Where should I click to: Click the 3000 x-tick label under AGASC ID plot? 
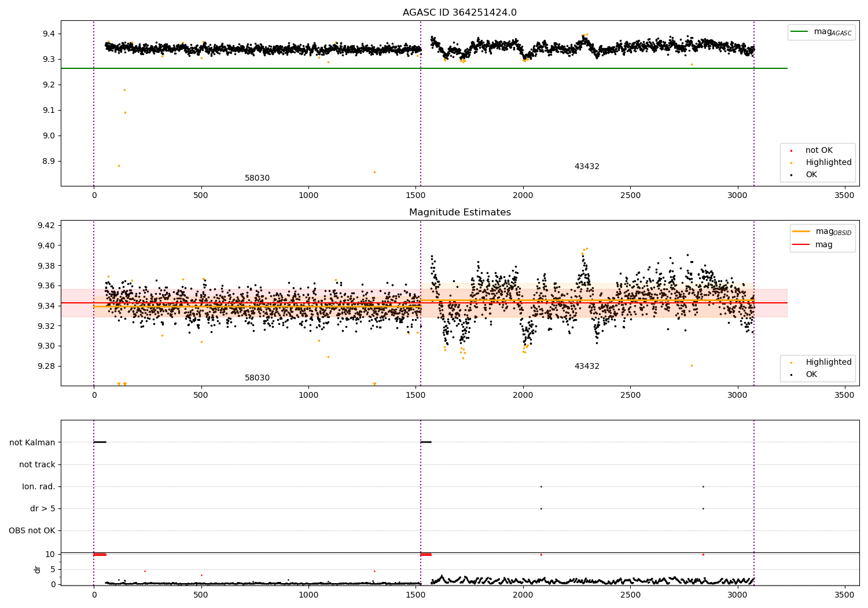[738, 195]
